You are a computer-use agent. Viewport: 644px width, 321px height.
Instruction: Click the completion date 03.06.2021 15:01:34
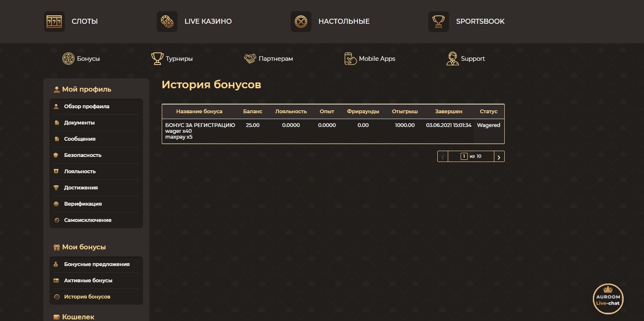tap(449, 125)
